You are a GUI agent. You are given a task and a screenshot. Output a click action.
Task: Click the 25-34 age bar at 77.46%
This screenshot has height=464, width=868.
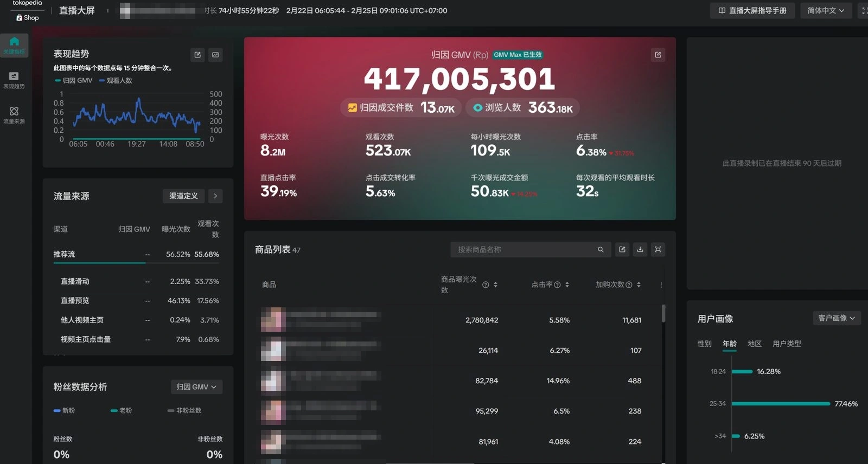[x=781, y=404]
